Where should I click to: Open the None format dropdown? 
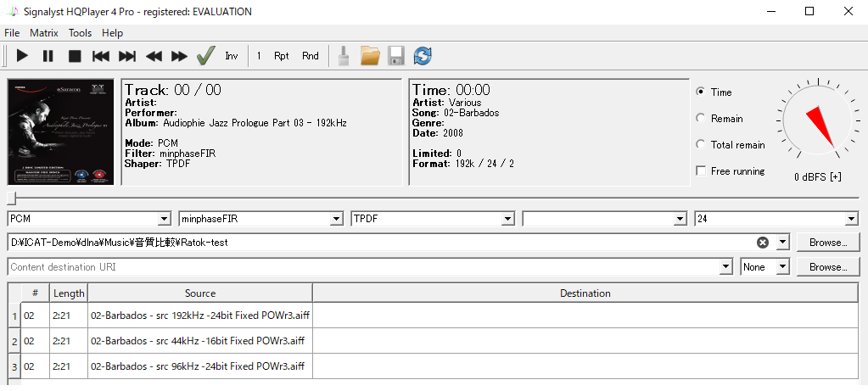pyautogui.click(x=764, y=267)
